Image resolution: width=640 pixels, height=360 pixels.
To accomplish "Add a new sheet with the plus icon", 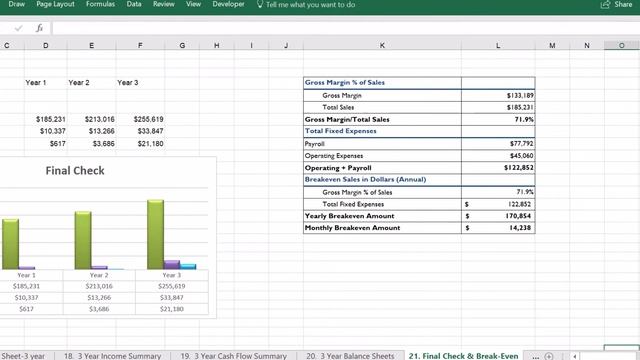I will 549,356.
